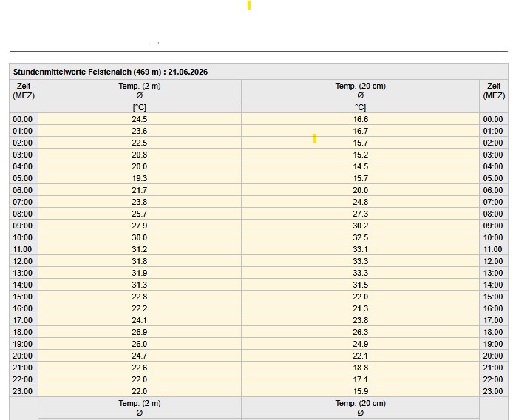The width and height of the screenshot is (513, 420).
Task: Select 14.5 in the 04:00 row
Action: pyautogui.click(x=360, y=166)
